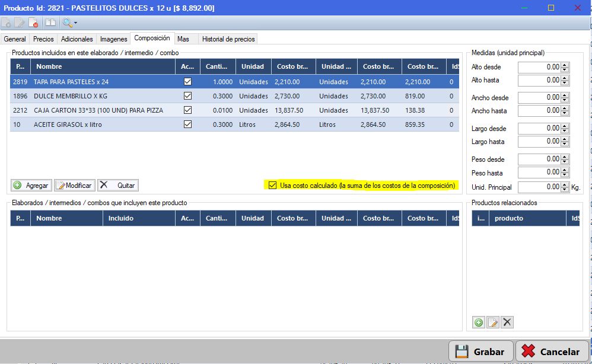Select row DULCE MEMBRILLO X KG
Viewport: 592px width, 364px height.
tap(234, 96)
